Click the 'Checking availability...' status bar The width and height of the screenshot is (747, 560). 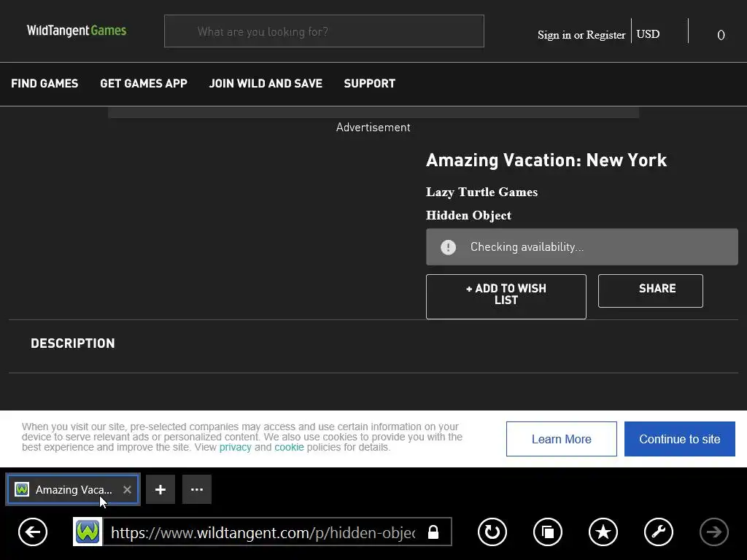pos(581,247)
